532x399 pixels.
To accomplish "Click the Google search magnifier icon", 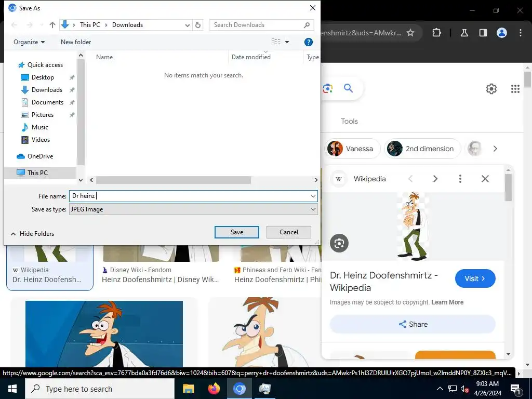I will (349, 88).
